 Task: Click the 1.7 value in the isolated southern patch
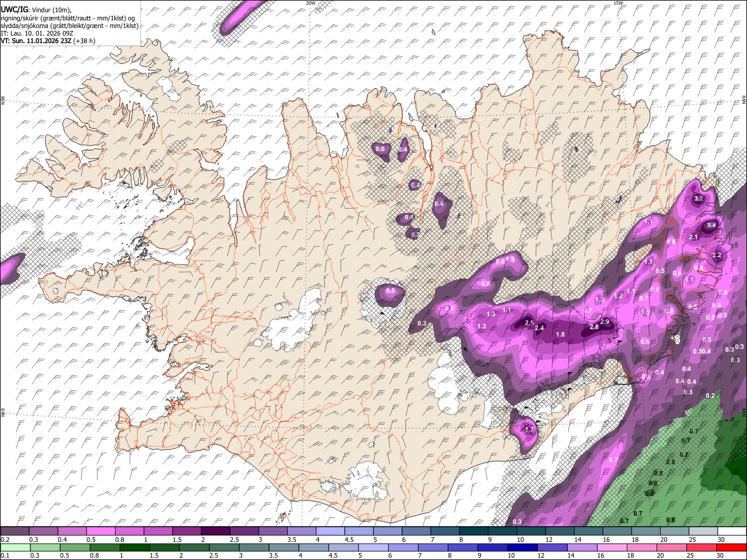(x=529, y=429)
